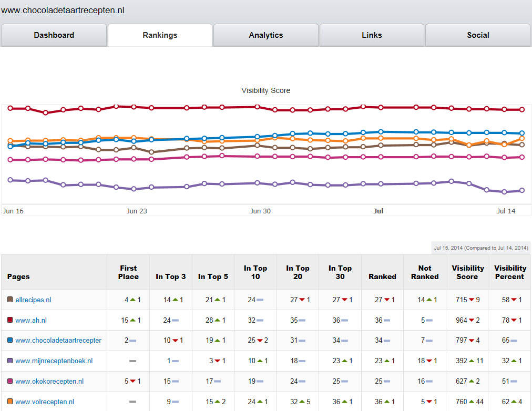Click the first point of the pink line
This screenshot has height=411, width=532.
10,160
